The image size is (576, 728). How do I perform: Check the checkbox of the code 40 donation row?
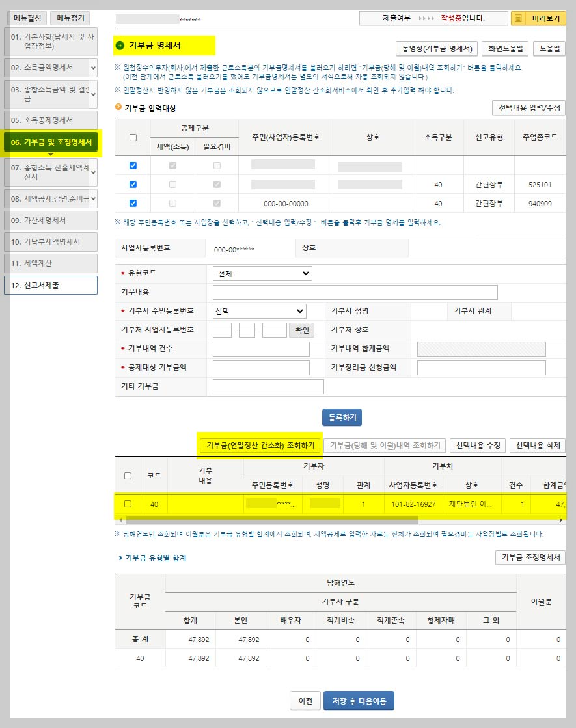pyautogui.click(x=128, y=504)
